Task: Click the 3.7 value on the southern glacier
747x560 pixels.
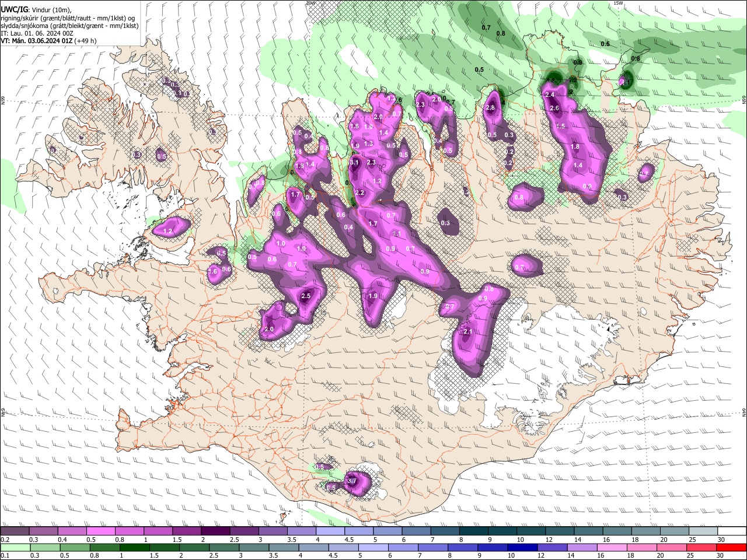Action: point(351,481)
